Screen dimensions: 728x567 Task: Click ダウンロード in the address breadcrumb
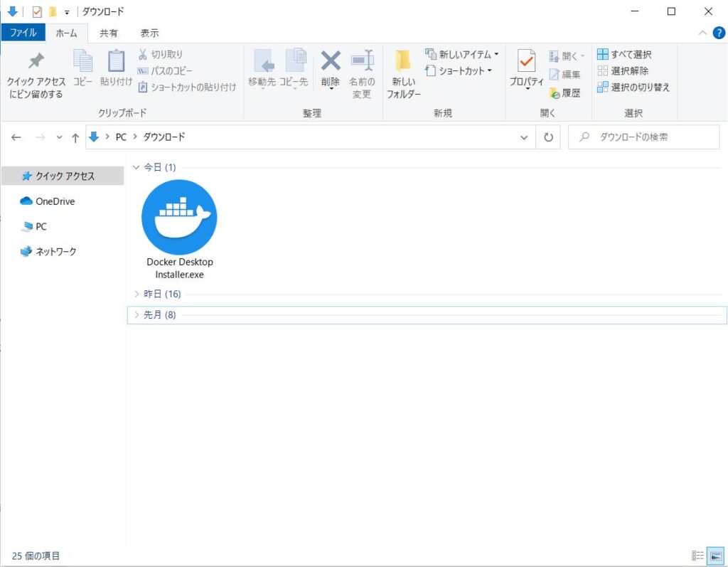164,137
